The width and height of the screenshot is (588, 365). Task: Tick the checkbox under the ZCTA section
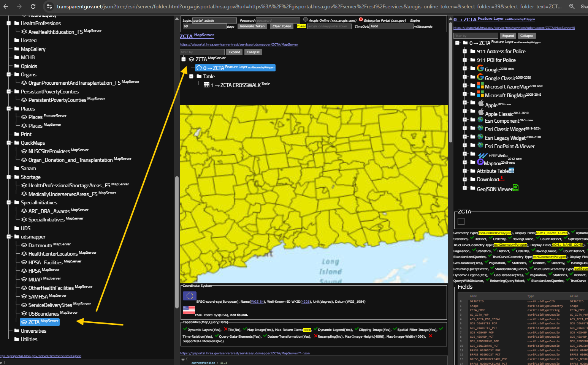461,221
